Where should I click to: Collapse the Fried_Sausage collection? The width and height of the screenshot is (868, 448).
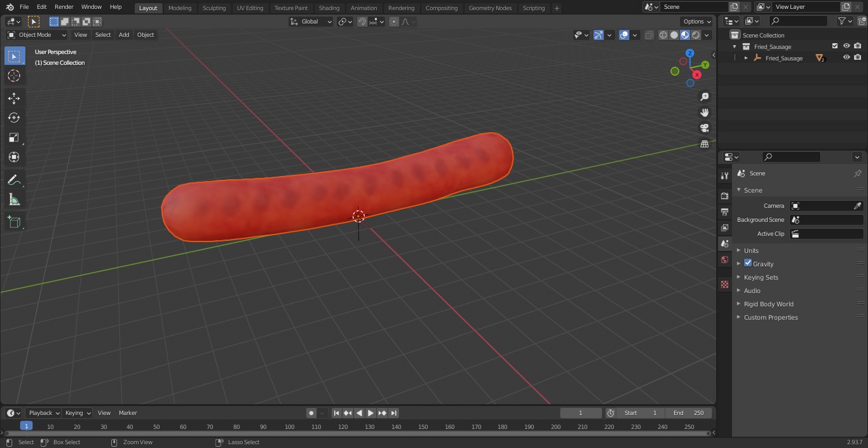coord(735,46)
